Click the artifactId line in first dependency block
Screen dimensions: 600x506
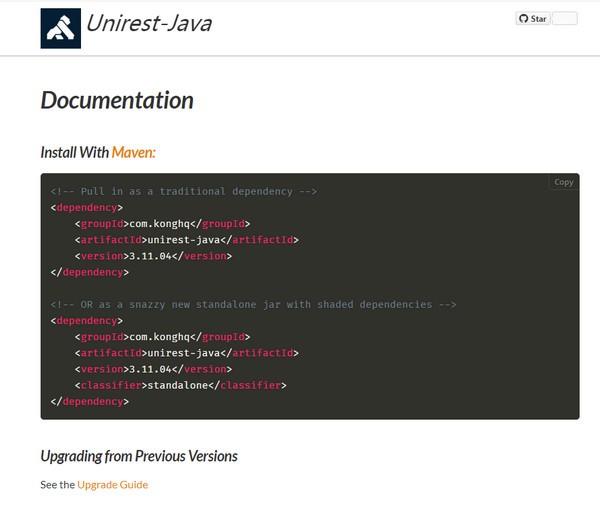click(186, 240)
